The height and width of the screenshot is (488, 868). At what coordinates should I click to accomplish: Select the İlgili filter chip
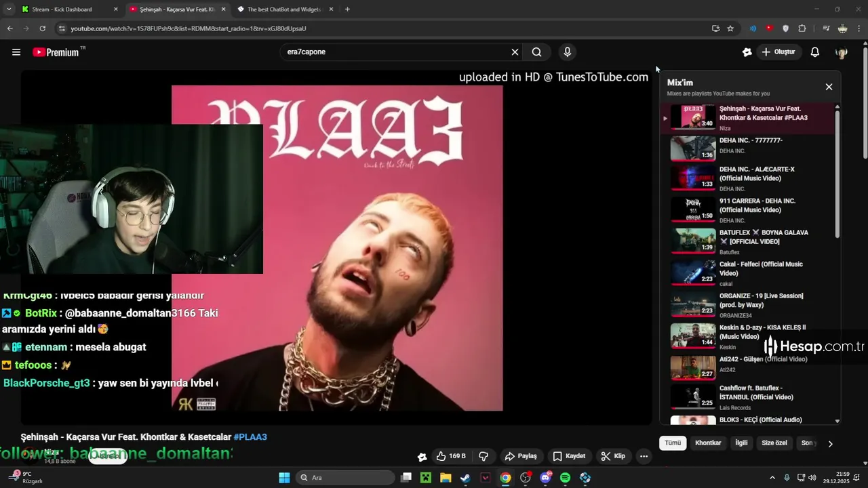click(741, 443)
